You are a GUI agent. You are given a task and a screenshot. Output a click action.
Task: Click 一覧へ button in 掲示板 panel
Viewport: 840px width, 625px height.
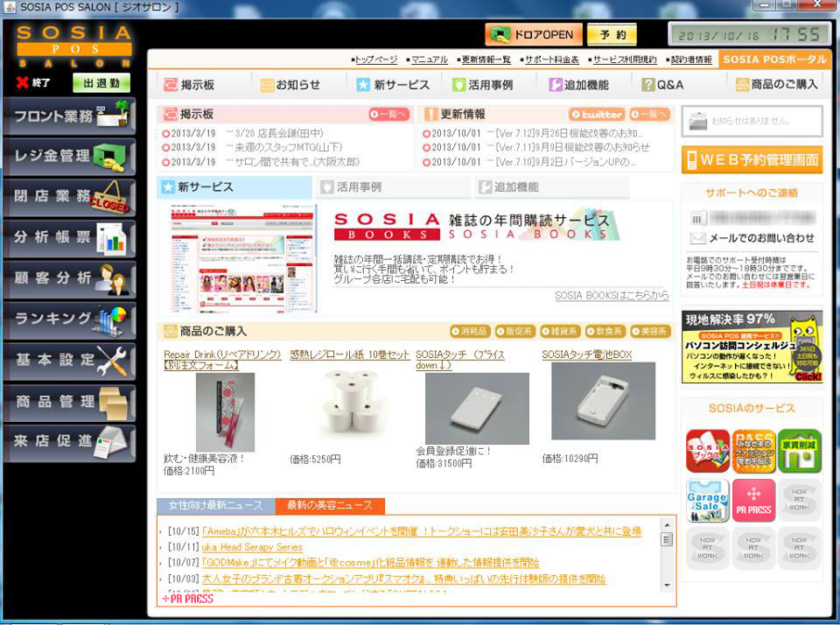tap(388, 114)
